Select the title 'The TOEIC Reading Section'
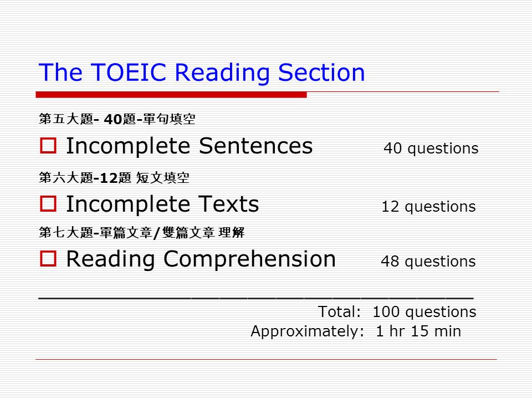The image size is (532, 399). (x=202, y=73)
